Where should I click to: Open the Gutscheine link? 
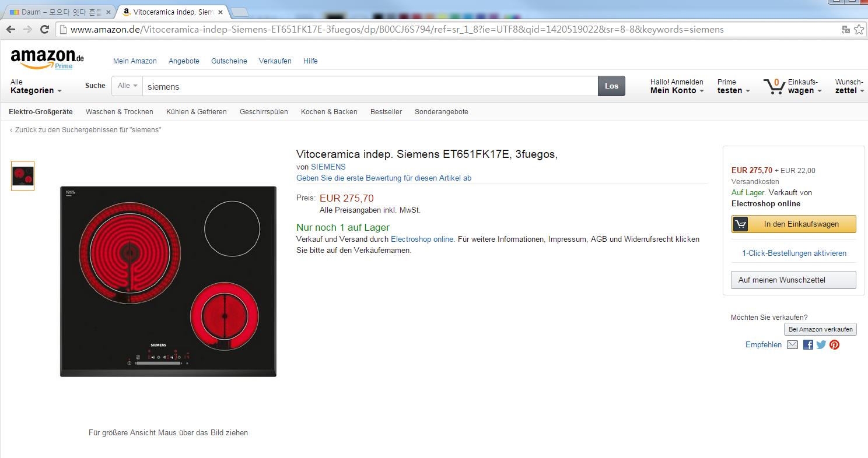tap(229, 61)
